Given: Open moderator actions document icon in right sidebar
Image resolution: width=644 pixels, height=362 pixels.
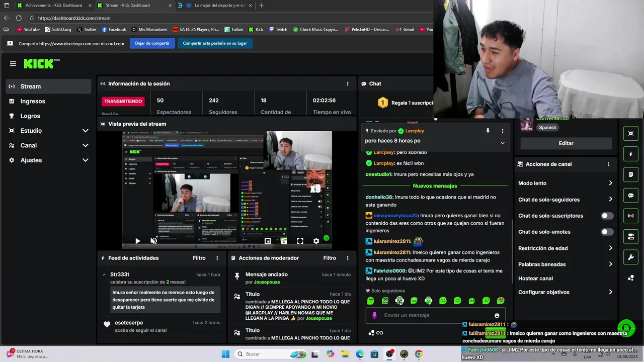Looking at the screenshot, I should click(x=630, y=174).
